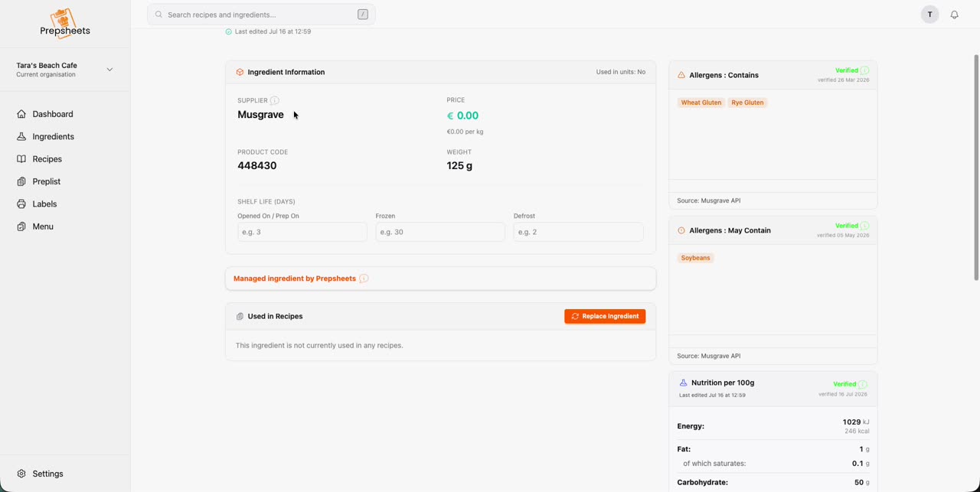The height and width of the screenshot is (492, 980).
Task: Click the Fat nutrition row label
Action: coord(684,449)
